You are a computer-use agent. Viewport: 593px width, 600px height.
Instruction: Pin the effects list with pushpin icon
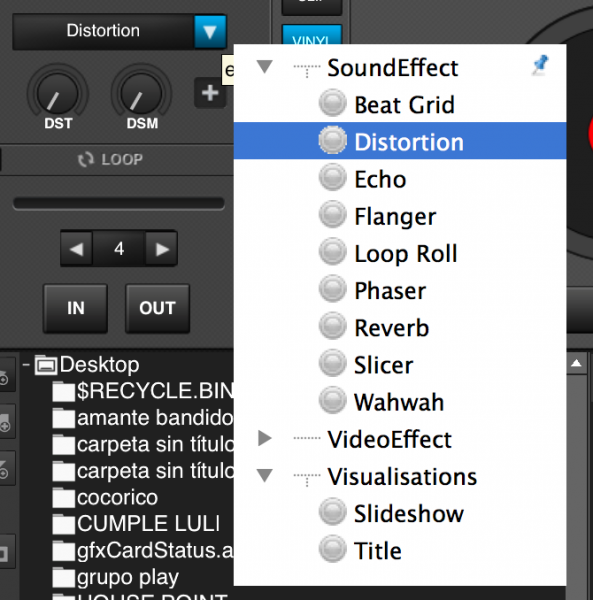pos(540,65)
